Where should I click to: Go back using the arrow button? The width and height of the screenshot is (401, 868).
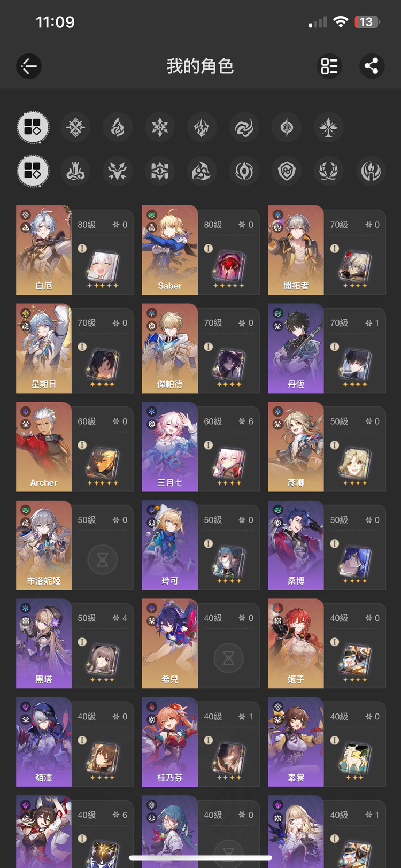(29, 66)
